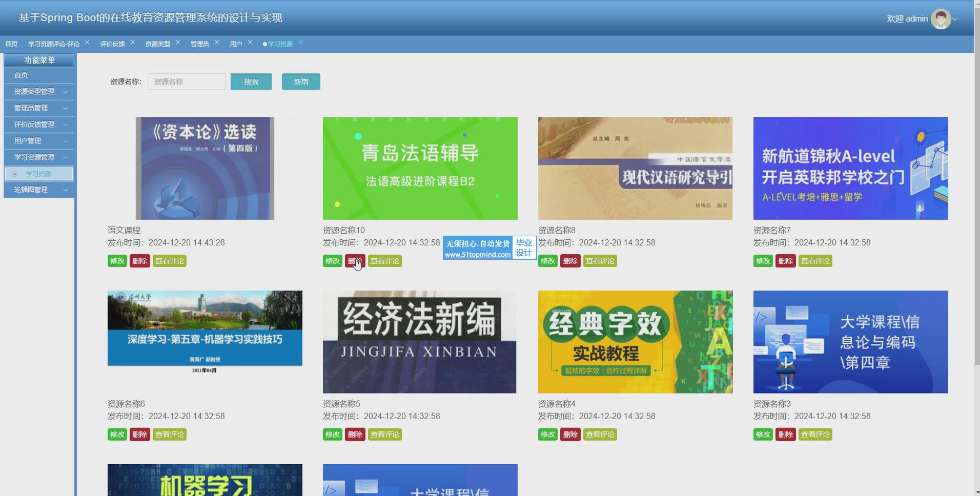This screenshot has width=980, height=496.
Task: Close the 用户 tab
Action: coord(250,43)
